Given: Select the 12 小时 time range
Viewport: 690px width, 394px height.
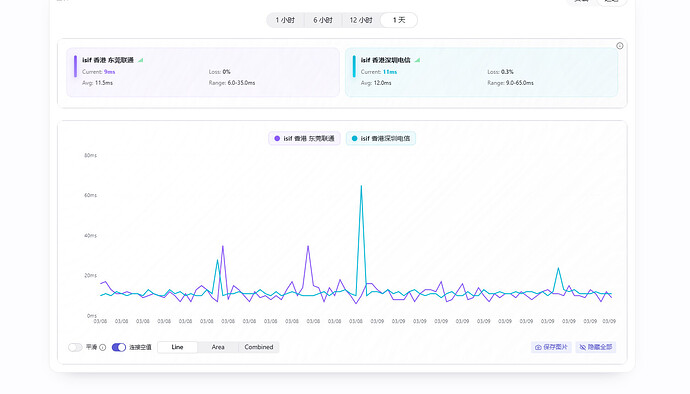Looking at the screenshot, I should (x=361, y=20).
